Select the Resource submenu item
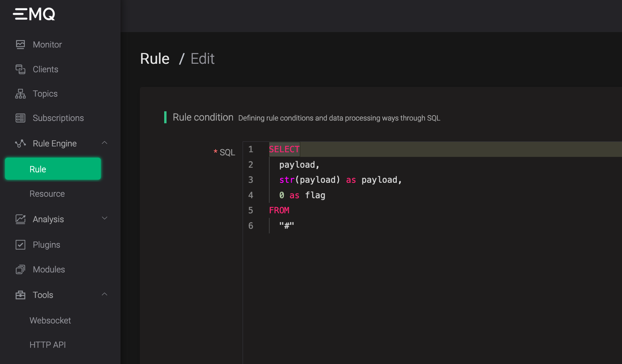The height and width of the screenshot is (364, 622). pyautogui.click(x=47, y=194)
